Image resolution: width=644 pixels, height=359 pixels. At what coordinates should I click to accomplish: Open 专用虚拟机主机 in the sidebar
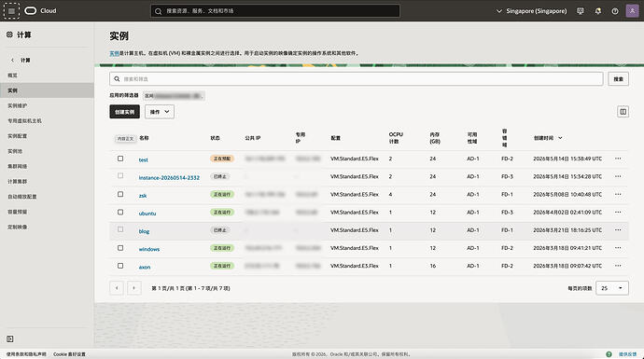tap(24, 121)
